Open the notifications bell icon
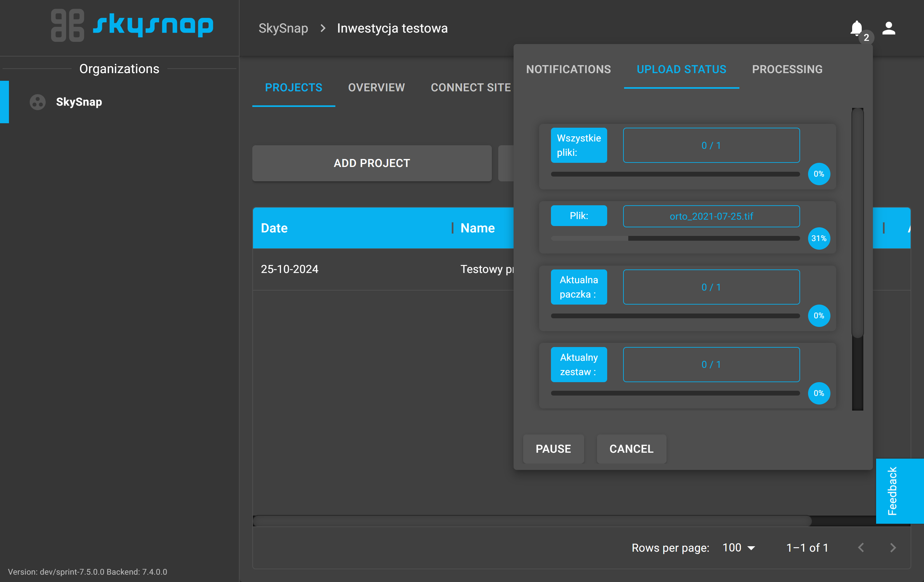 click(856, 28)
